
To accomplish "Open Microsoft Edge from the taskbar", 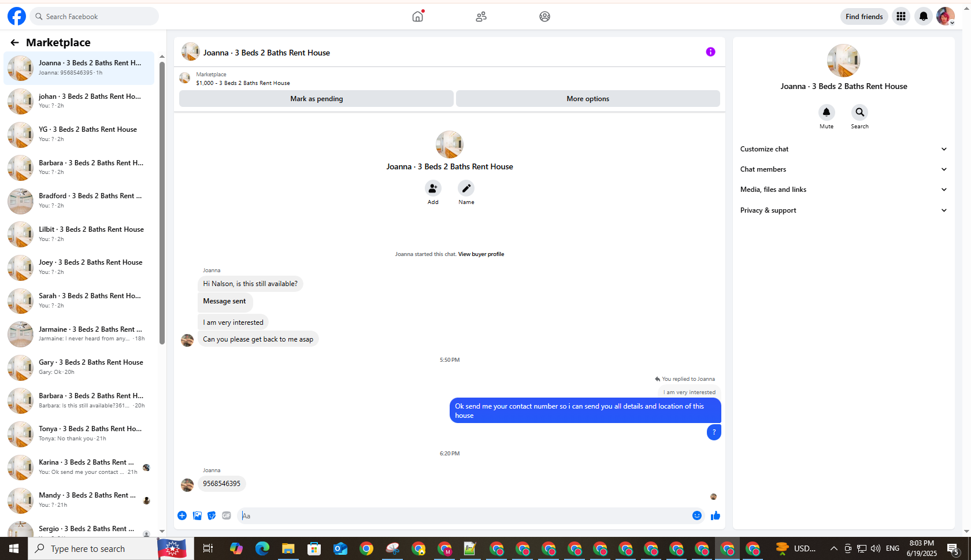I will (262, 548).
